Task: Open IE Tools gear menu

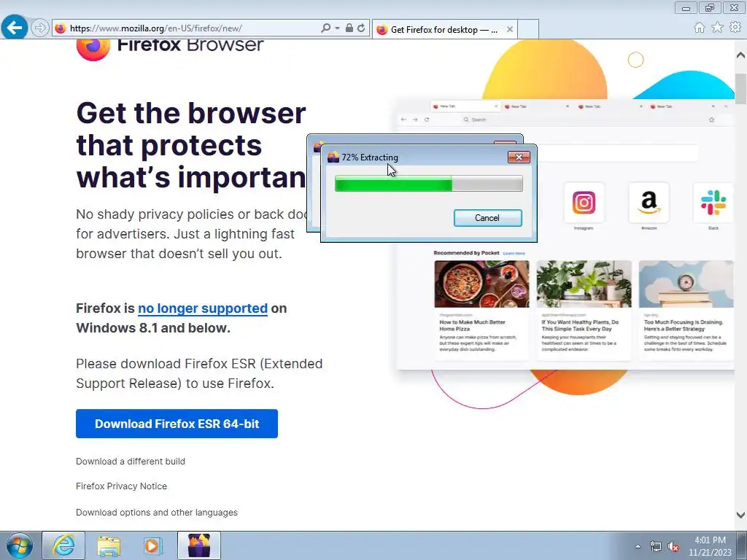Action: coord(735,28)
